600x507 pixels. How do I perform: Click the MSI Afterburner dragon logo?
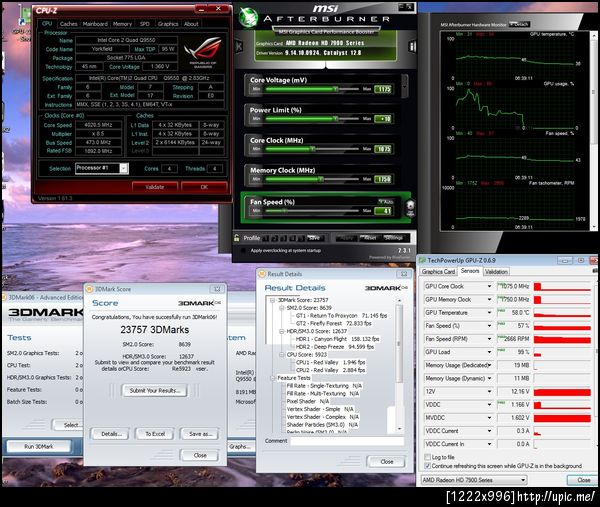coord(248,16)
